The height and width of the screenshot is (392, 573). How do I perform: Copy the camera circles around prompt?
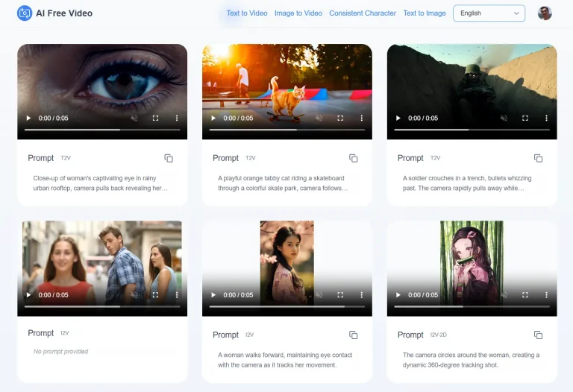click(538, 335)
